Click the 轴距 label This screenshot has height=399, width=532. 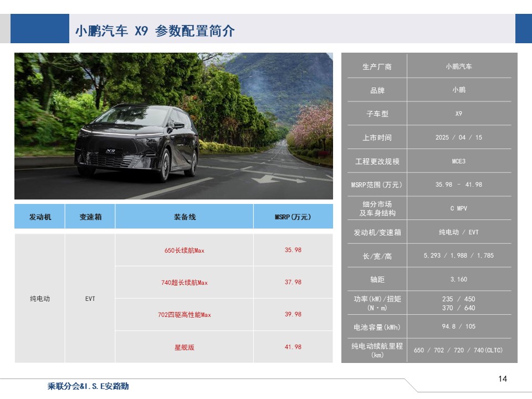coord(377,279)
